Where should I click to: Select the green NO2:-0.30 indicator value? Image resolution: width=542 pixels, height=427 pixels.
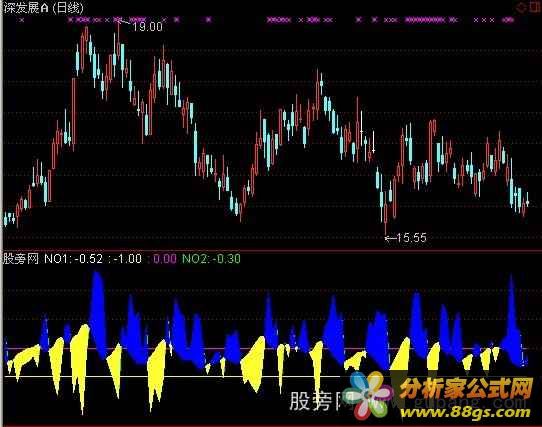[x=211, y=259]
